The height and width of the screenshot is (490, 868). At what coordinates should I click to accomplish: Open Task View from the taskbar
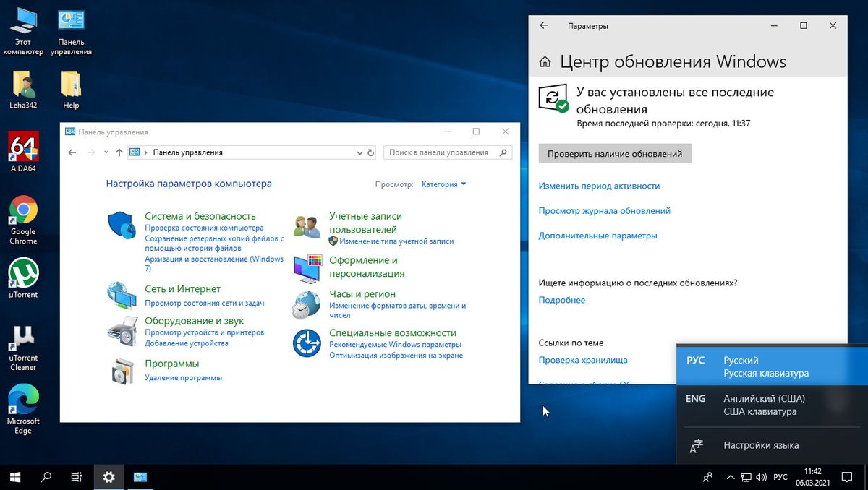point(77,477)
